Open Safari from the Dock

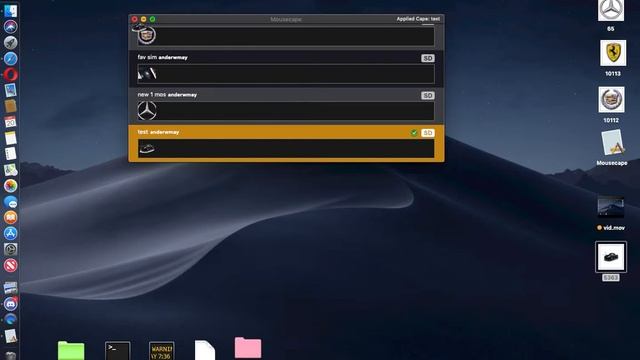click(11, 58)
